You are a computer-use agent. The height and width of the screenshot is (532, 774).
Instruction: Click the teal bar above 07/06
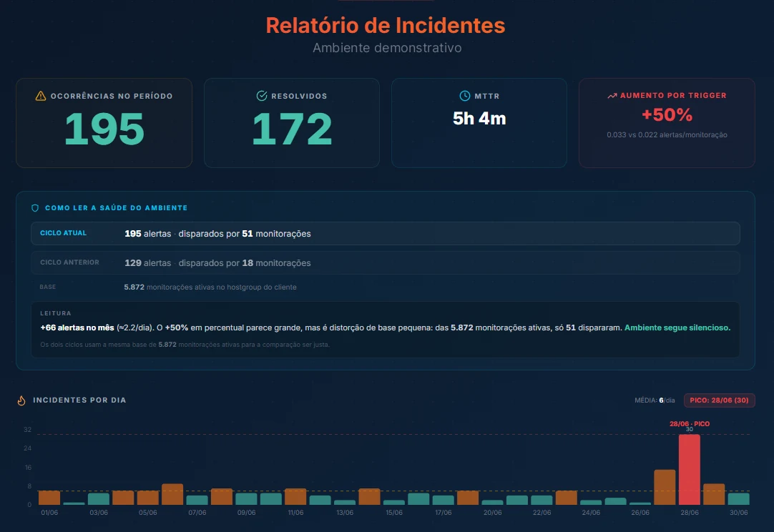[x=197, y=500]
